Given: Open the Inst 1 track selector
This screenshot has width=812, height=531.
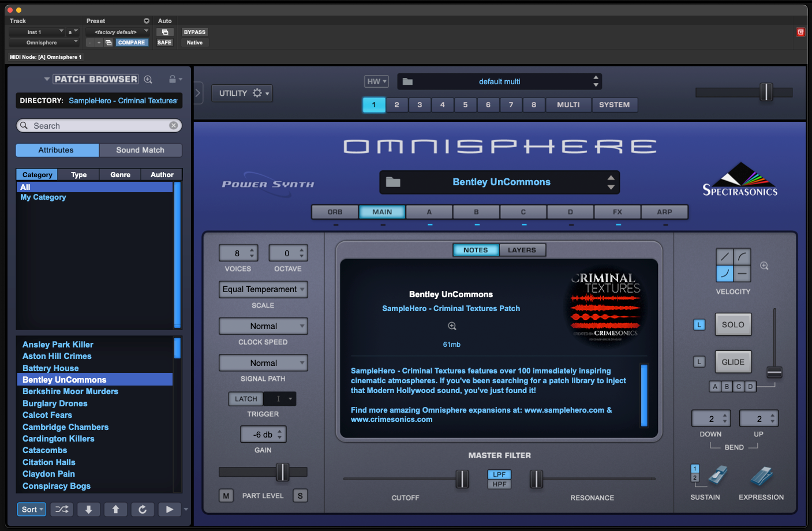Looking at the screenshot, I should coord(36,32).
